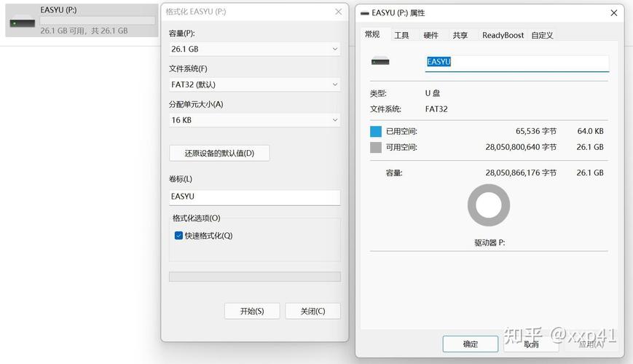
Task: Close the Format EASYU dialog
Action: pos(338,12)
